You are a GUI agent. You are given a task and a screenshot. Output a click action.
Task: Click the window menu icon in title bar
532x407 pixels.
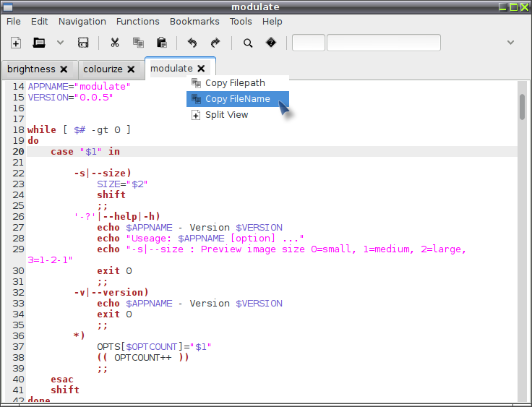tap(7, 7)
